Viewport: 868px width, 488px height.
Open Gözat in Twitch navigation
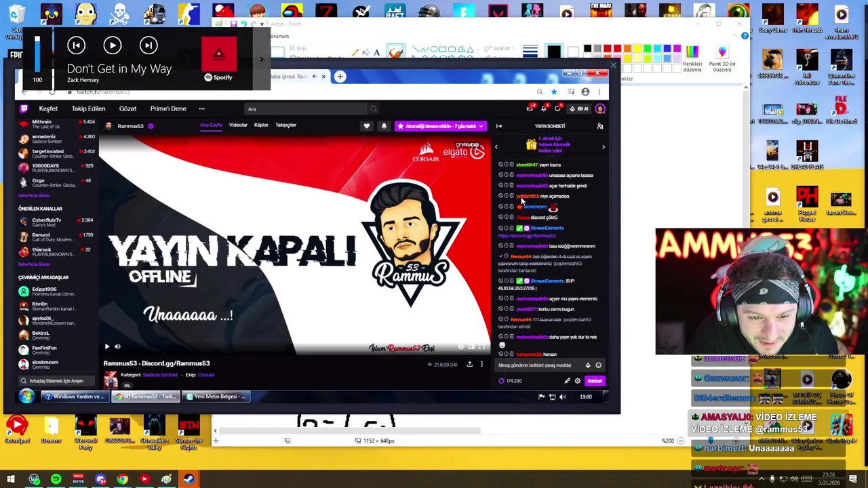[x=127, y=108]
